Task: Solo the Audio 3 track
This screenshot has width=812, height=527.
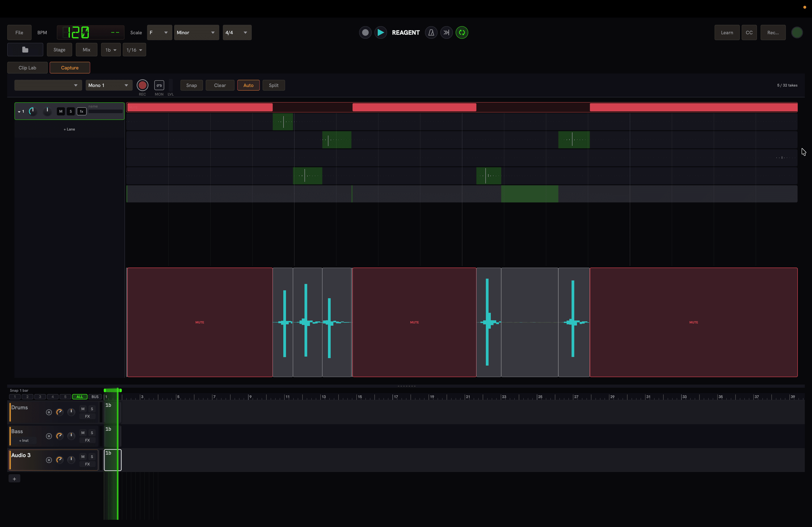Action: point(92,456)
